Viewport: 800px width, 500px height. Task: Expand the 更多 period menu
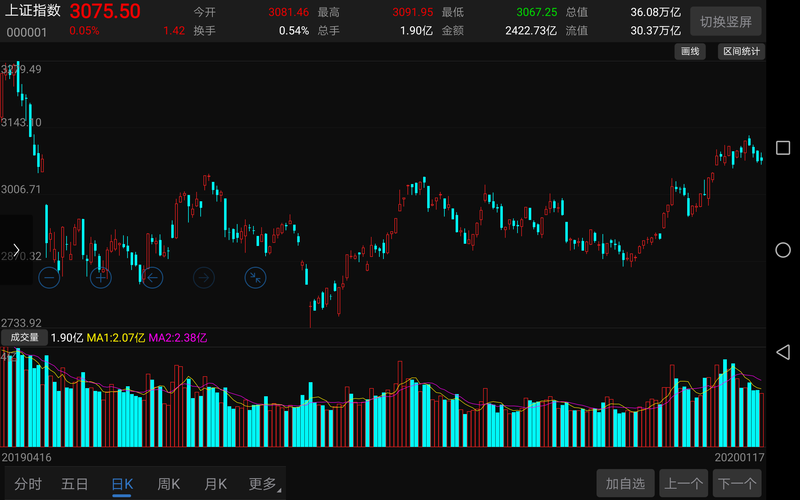coord(264,484)
